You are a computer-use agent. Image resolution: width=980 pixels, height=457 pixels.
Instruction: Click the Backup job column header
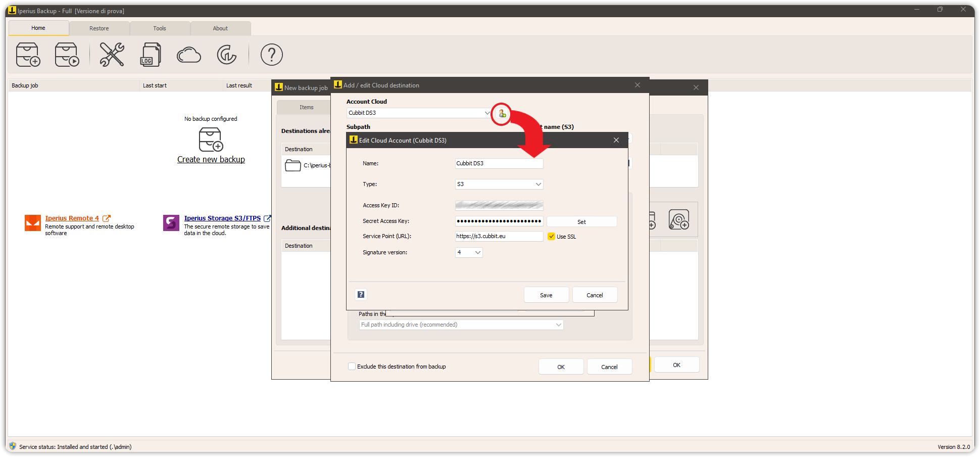74,85
